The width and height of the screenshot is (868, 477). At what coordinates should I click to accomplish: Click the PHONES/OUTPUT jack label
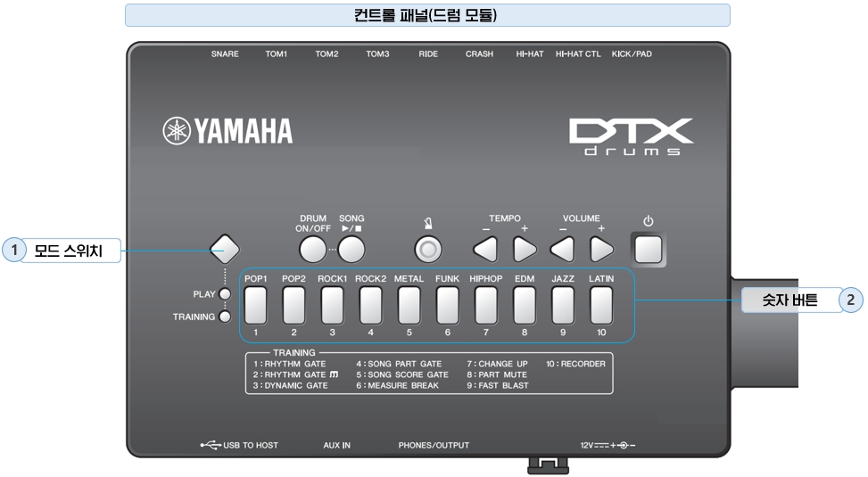point(434,445)
